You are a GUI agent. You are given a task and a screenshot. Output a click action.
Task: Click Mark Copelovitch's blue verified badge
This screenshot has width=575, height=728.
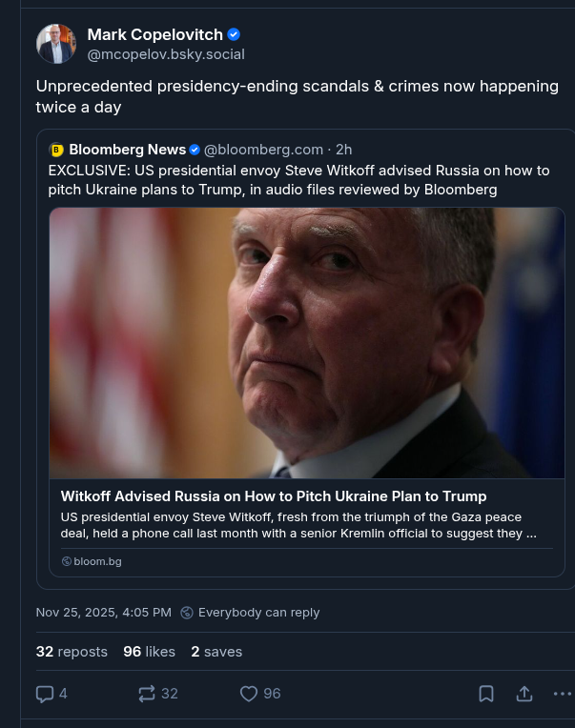click(235, 35)
